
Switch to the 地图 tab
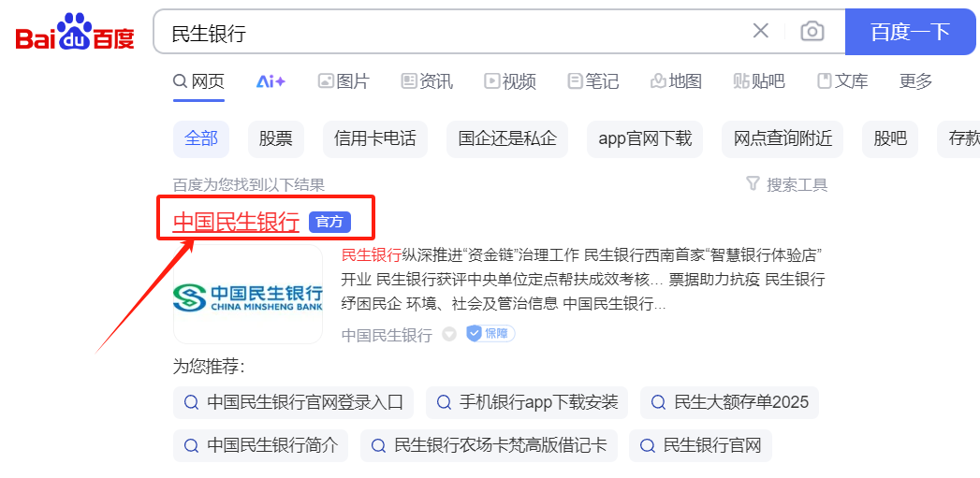[x=676, y=81]
